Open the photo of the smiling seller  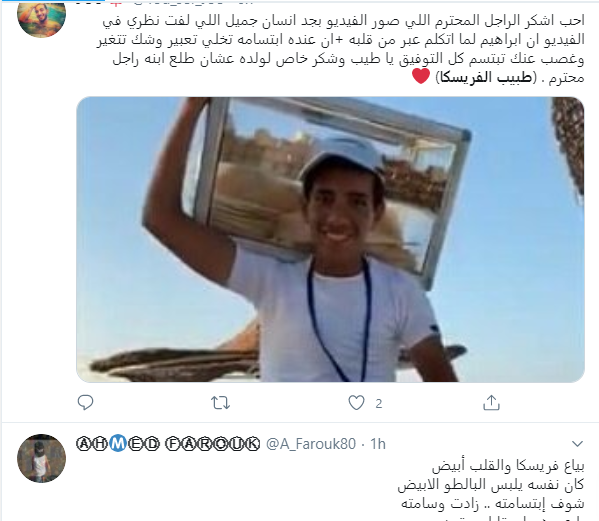(330, 239)
